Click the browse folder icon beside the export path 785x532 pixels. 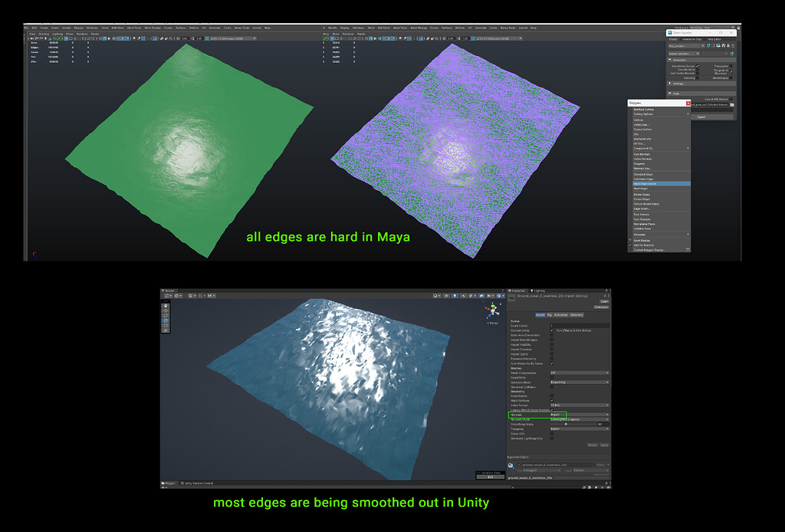click(731, 105)
